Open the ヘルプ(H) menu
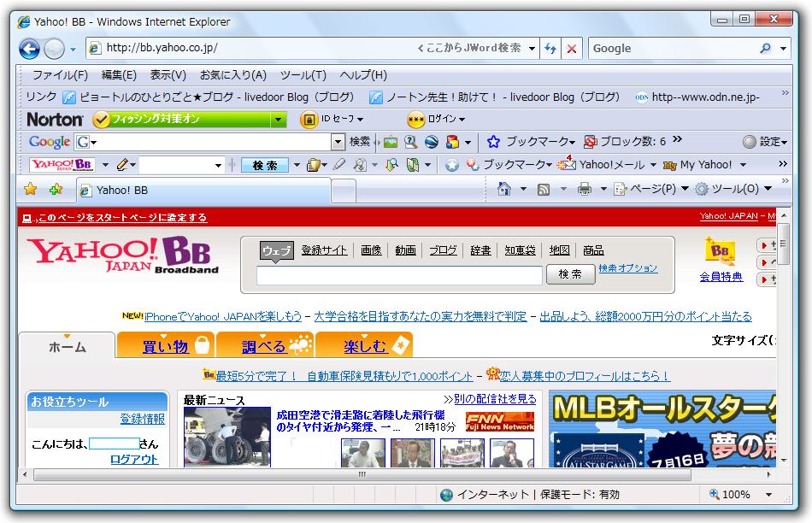This screenshot has height=523, width=812. coord(363,75)
